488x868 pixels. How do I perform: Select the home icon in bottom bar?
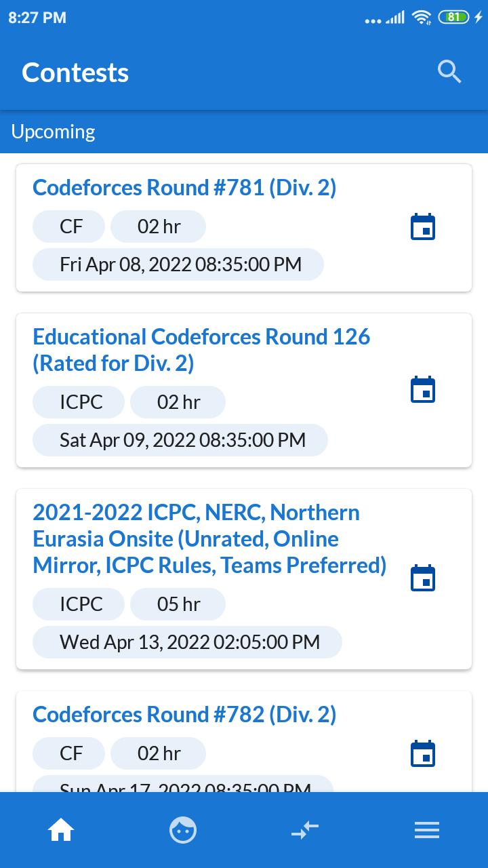pyautogui.click(x=61, y=830)
